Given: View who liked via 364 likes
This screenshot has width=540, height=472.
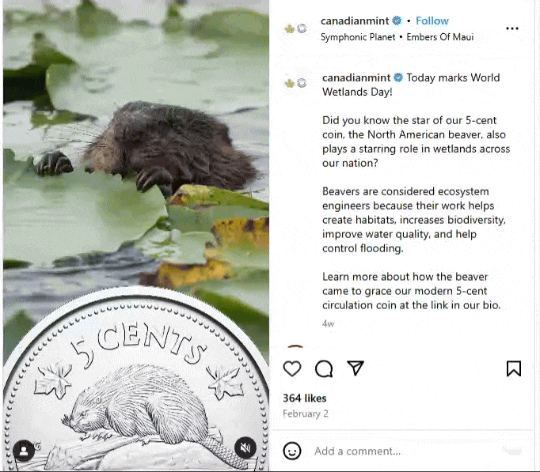Looking at the screenshot, I should coord(304,398).
